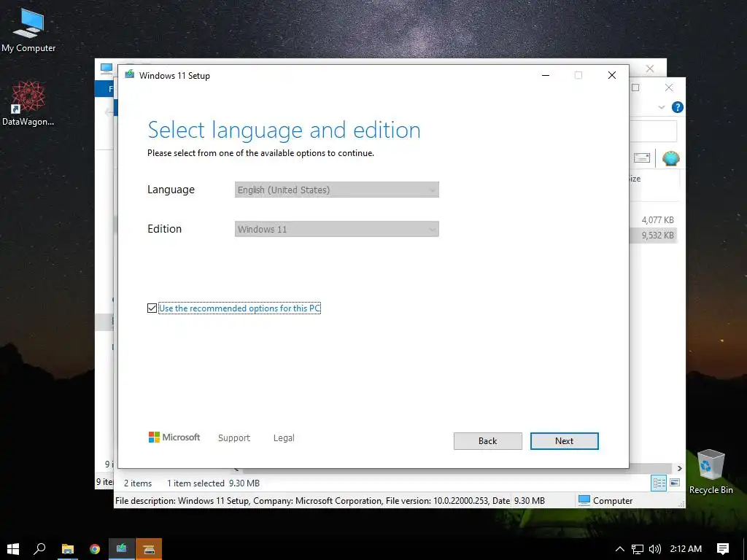Click Explorer help question mark icon
Image resolution: width=747 pixels, height=560 pixels.
677,107
